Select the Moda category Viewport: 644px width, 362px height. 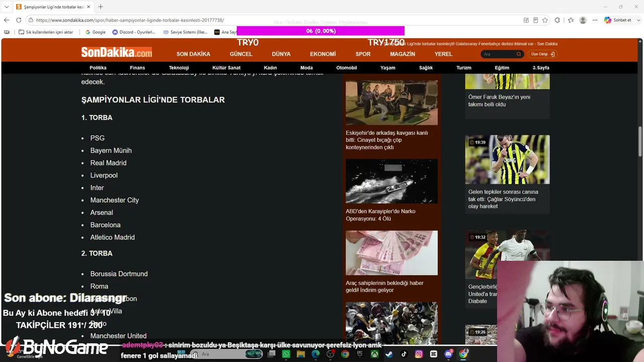[306, 68]
